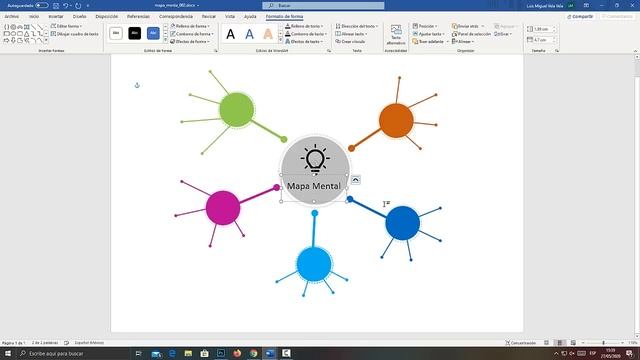Apply the blue WordArt A style
Image resolution: width=640 pixels, height=360 pixels.
tap(249, 34)
